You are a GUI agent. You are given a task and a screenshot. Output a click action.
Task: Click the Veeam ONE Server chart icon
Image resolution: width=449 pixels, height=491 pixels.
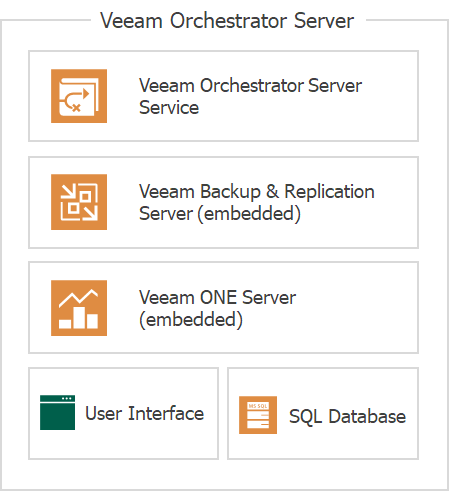[79, 308]
